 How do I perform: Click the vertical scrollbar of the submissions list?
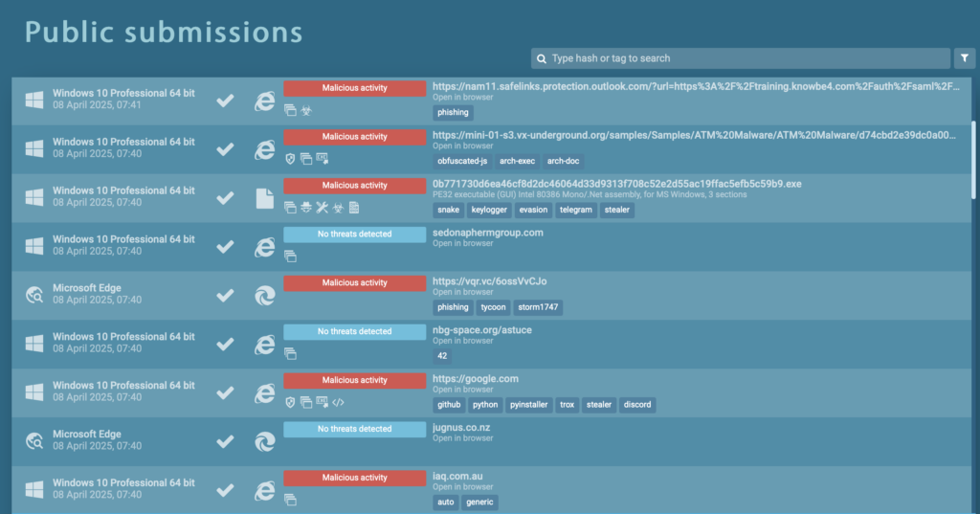click(975, 160)
